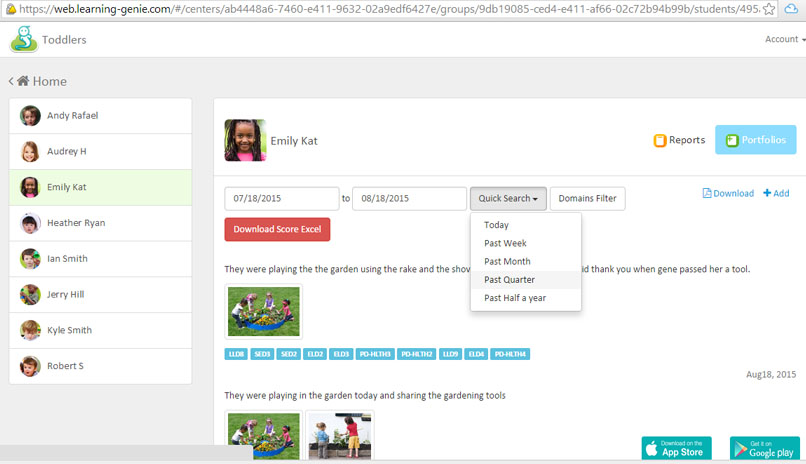806x464 pixels.
Task: Select Jerry Hill avatar
Action: 30,294
